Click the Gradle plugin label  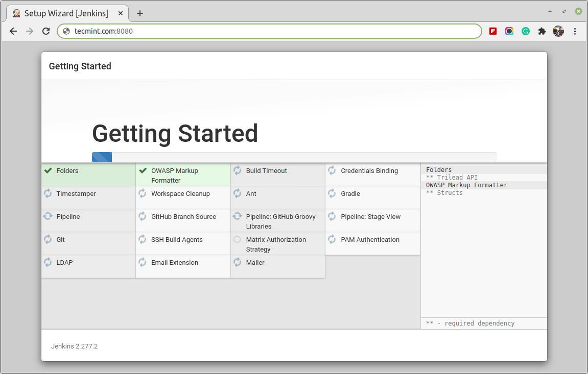coord(350,193)
